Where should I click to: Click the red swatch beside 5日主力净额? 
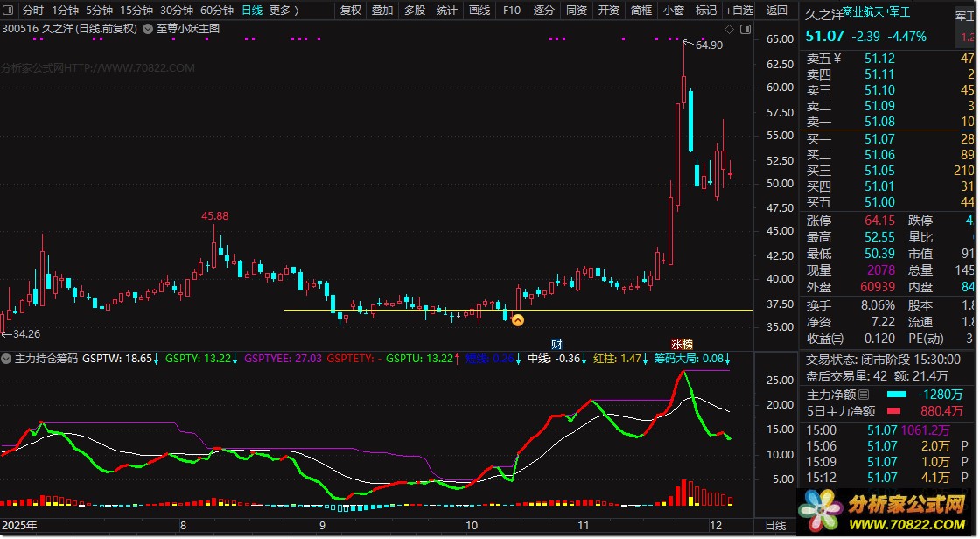[893, 411]
